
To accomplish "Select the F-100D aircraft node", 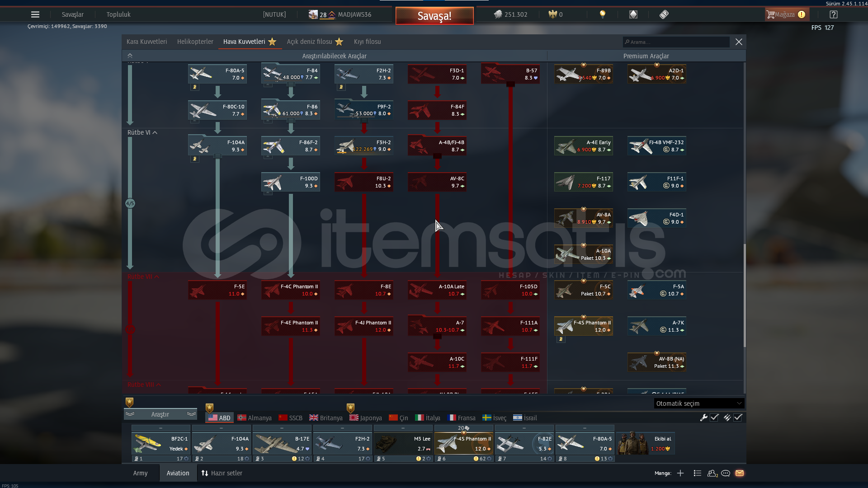I will point(291,182).
